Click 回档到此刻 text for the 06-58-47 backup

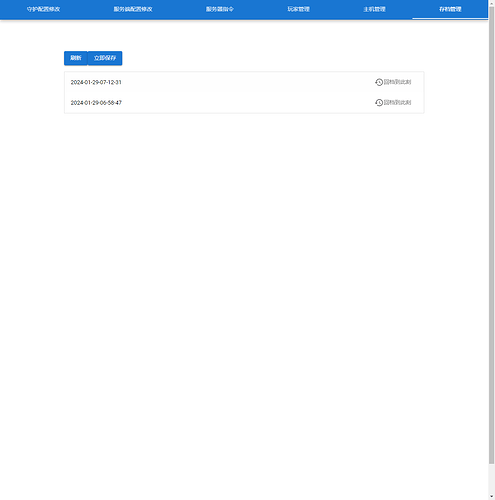(397, 102)
